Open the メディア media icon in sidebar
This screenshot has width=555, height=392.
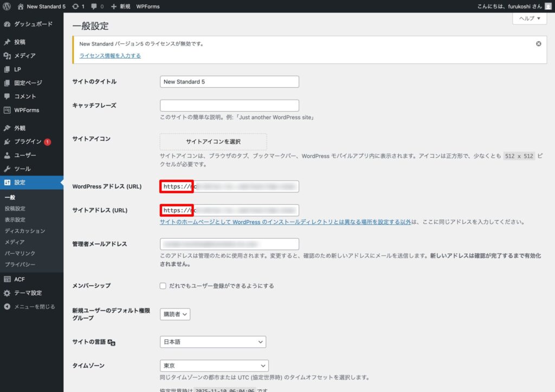point(7,56)
